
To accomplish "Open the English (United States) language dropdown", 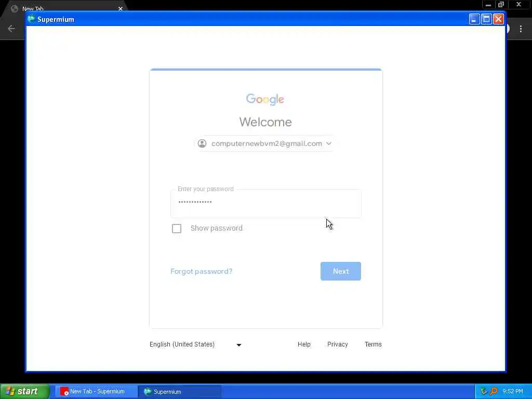I will click(x=195, y=344).
